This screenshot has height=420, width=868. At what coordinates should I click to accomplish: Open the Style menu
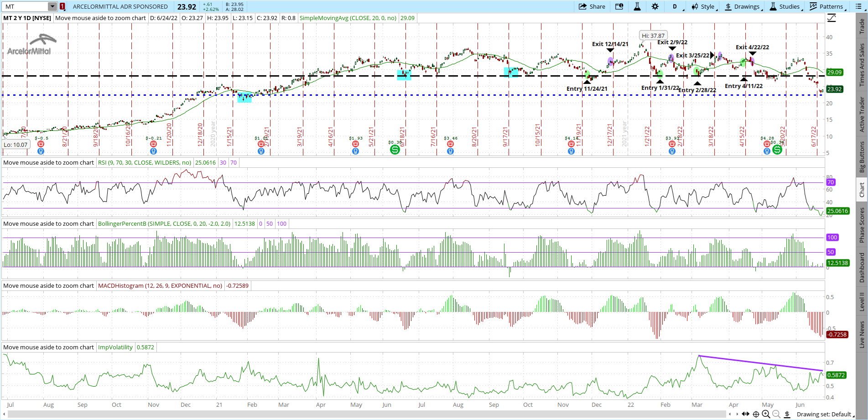(x=704, y=6)
